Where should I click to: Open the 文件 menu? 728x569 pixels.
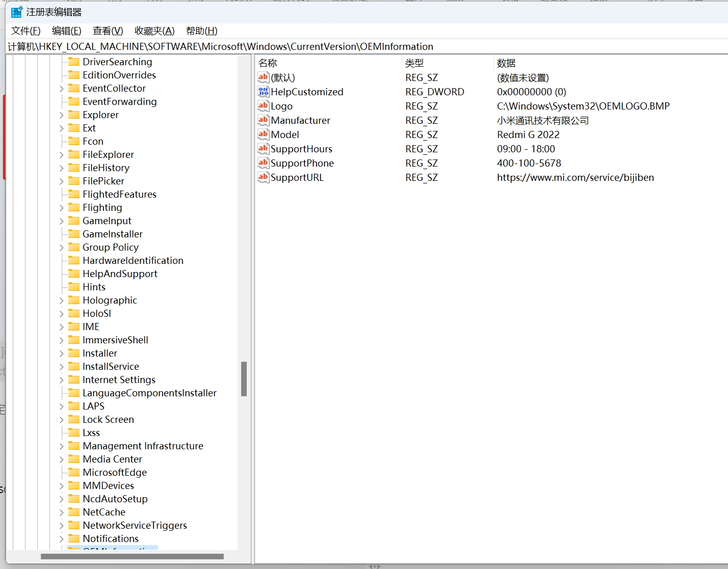tap(25, 31)
